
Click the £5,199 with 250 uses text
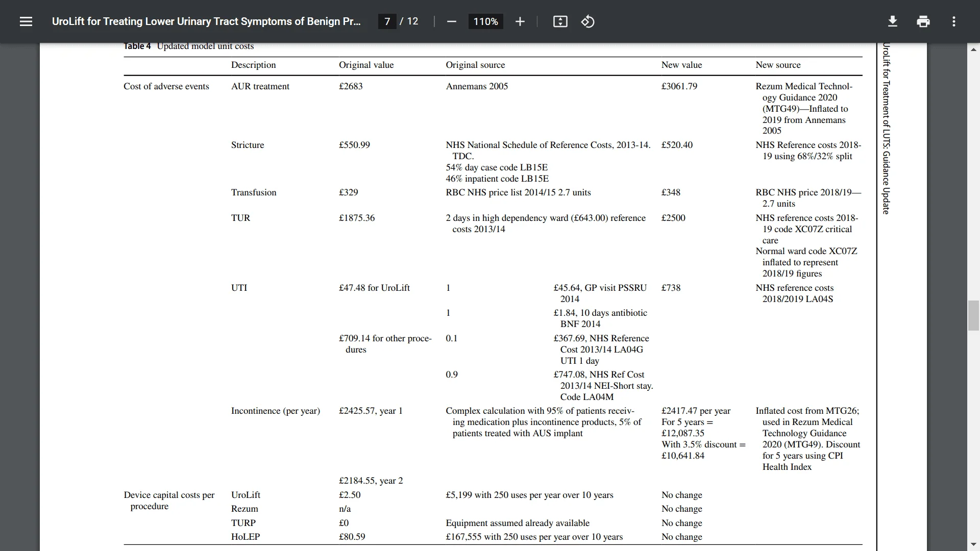529,495
